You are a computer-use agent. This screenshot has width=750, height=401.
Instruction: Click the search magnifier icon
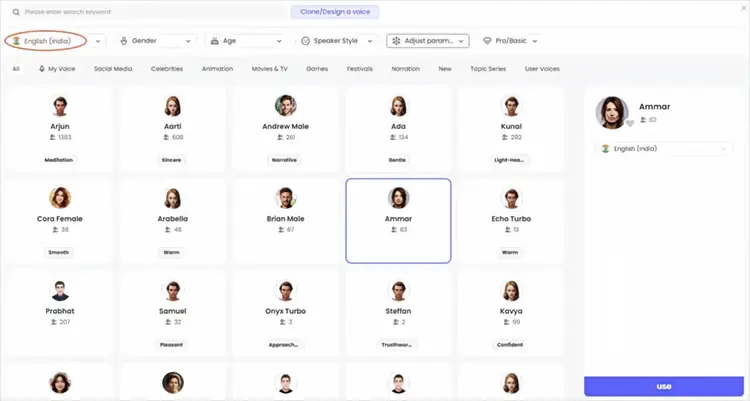click(16, 12)
